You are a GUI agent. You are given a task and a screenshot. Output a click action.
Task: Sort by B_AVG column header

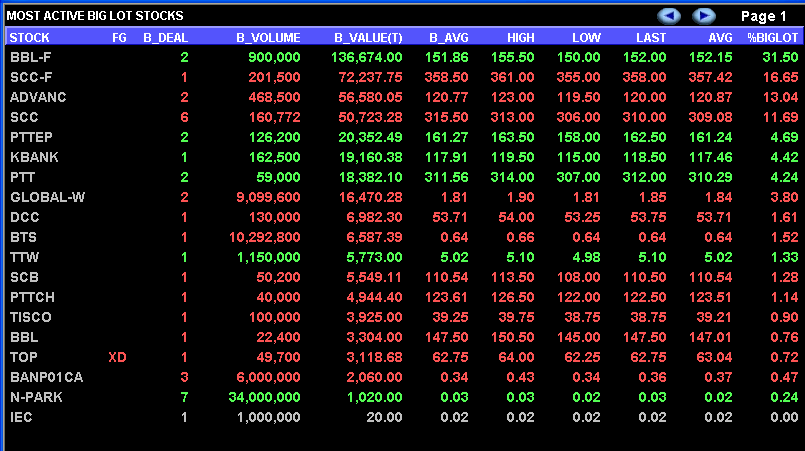pyautogui.click(x=449, y=37)
